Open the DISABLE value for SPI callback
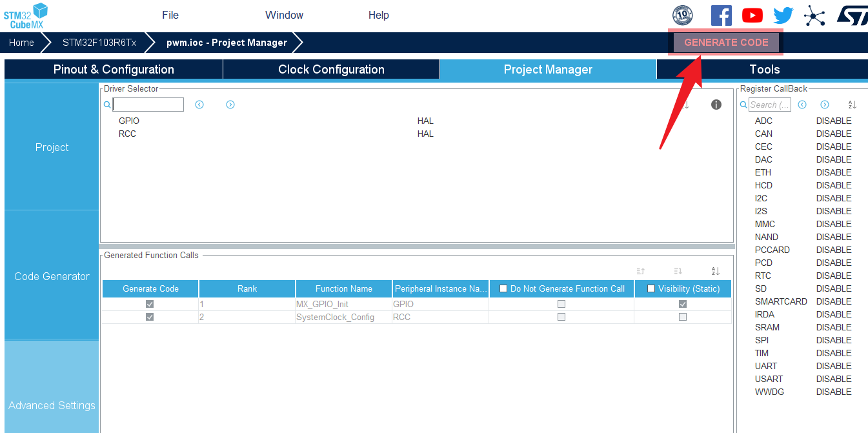The height and width of the screenshot is (433, 868). (x=834, y=340)
